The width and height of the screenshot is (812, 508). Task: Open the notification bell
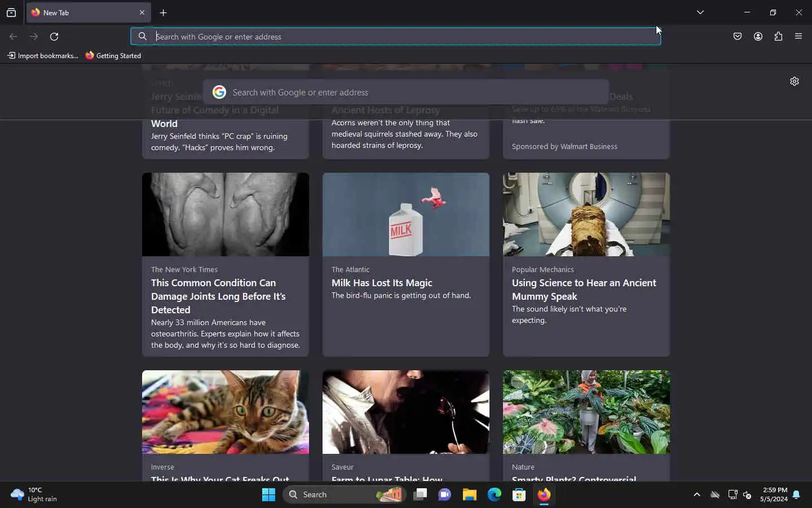pyautogui.click(x=796, y=494)
